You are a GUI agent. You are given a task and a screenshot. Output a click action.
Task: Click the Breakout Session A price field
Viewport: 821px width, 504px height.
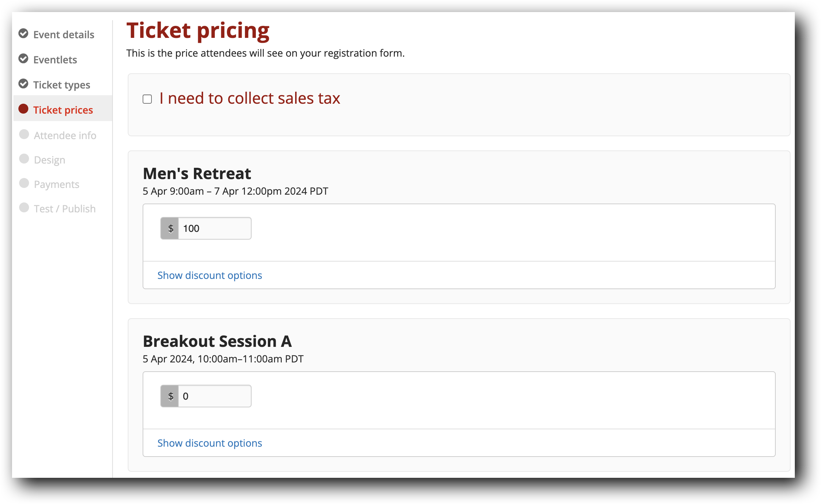(214, 396)
